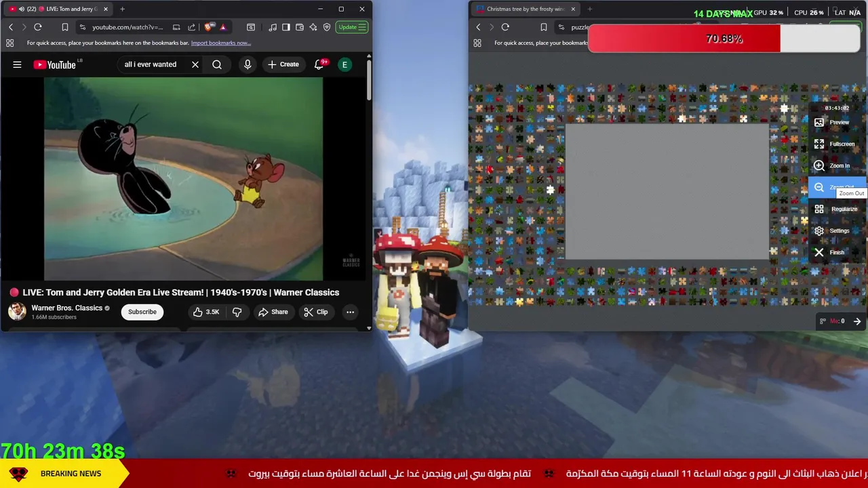
Task: Click the puzzle timer 03:43:02
Action: click(837, 108)
